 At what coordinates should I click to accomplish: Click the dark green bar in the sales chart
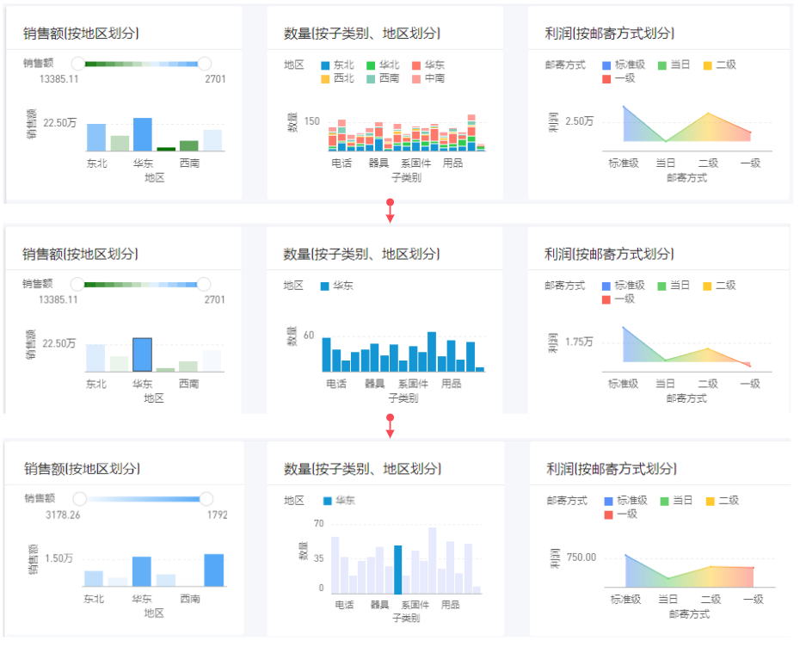[x=166, y=149]
